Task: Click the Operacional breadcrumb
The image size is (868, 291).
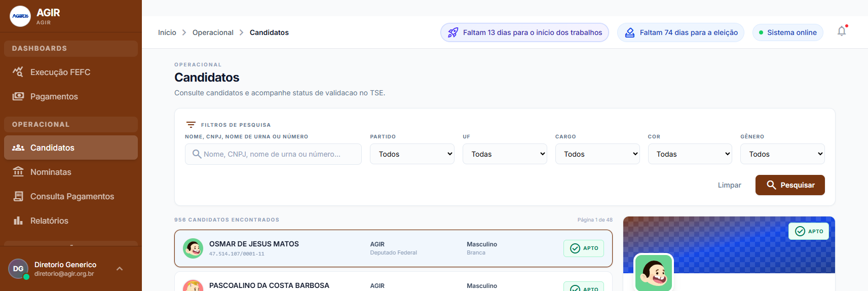Action: (213, 32)
